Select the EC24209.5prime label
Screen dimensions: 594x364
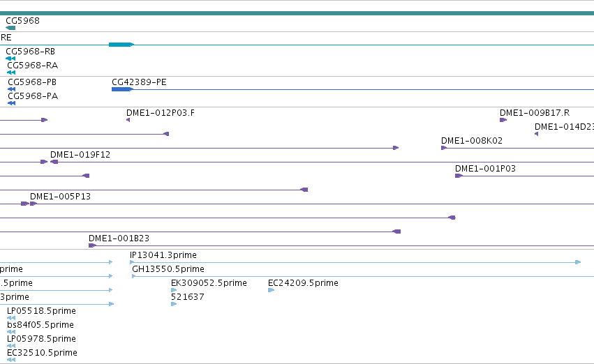pos(303,283)
